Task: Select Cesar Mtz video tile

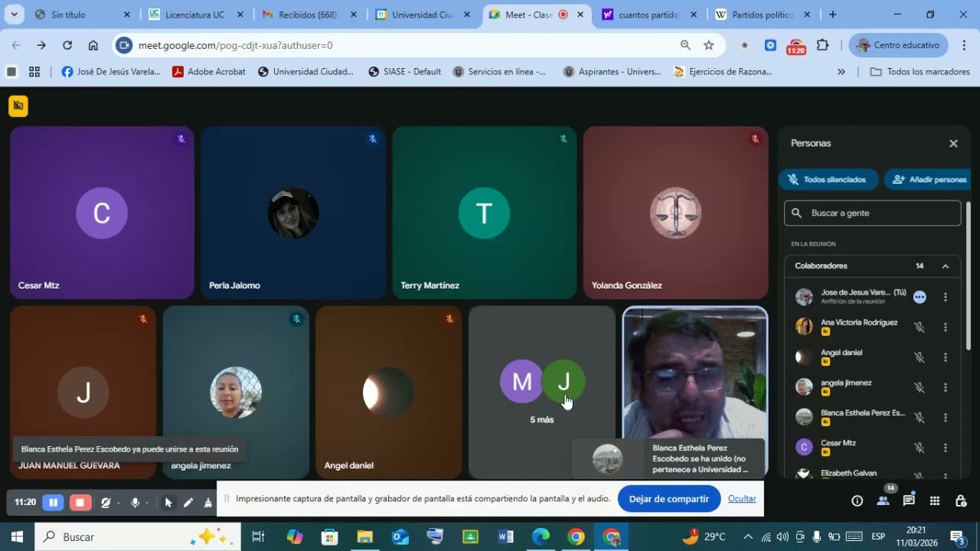Action: pos(102,213)
